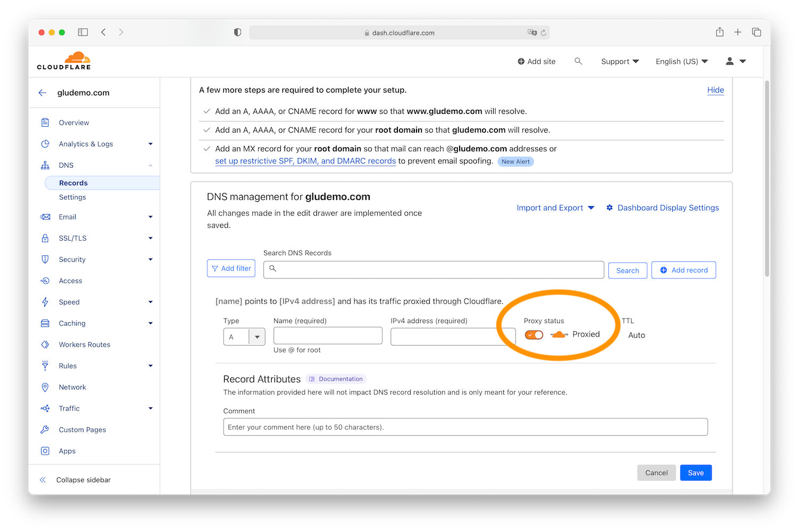The width and height of the screenshot is (799, 532).
Task: Expand the Caching sidebar section
Action: [151, 323]
